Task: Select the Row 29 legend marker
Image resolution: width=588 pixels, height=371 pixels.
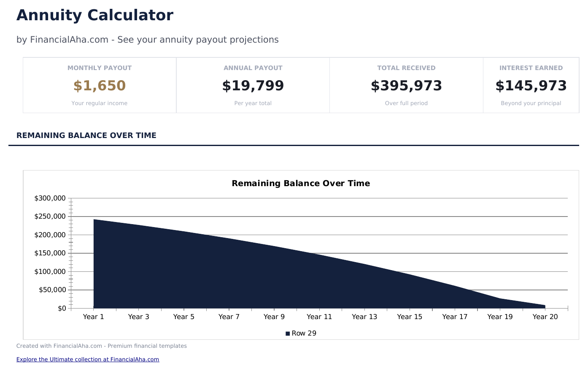Action: pos(288,333)
